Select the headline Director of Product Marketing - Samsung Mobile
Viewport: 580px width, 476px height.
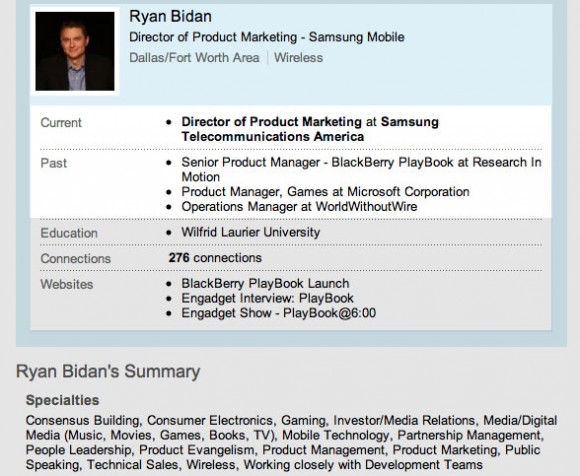point(267,37)
